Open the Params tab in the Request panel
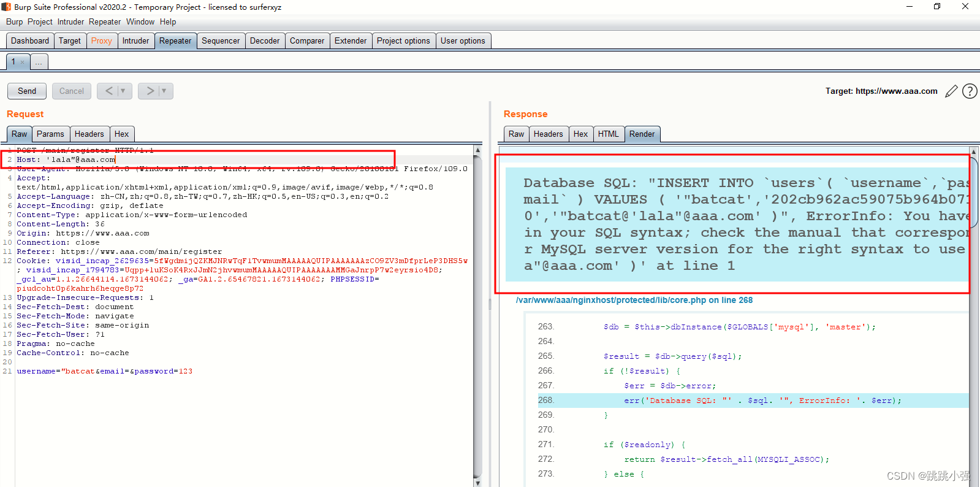 (x=50, y=134)
